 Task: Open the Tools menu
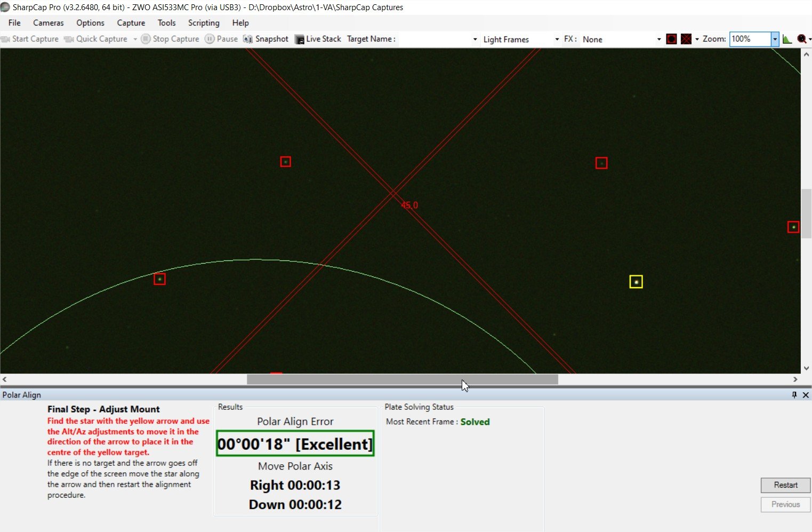(166, 23)
